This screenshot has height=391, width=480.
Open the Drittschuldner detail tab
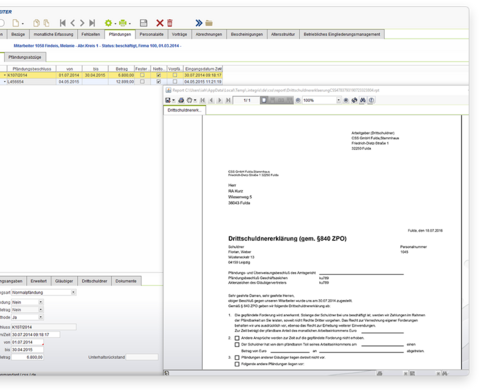tap(94, 281)
